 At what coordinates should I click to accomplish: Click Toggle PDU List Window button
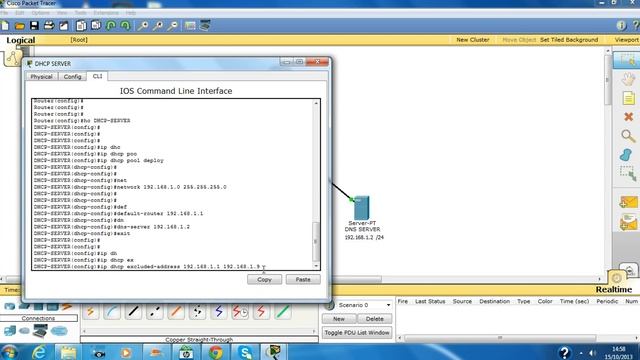(357, 333)
